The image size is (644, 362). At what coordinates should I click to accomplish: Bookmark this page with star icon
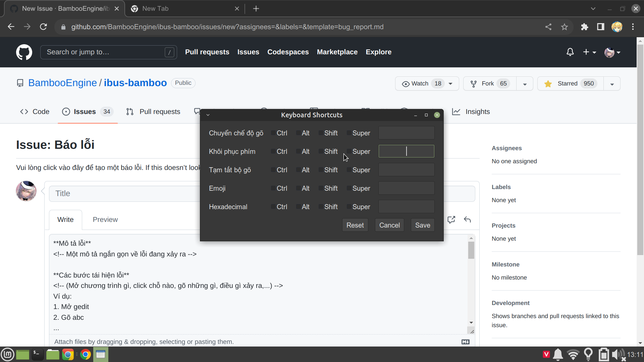(565, 27)
